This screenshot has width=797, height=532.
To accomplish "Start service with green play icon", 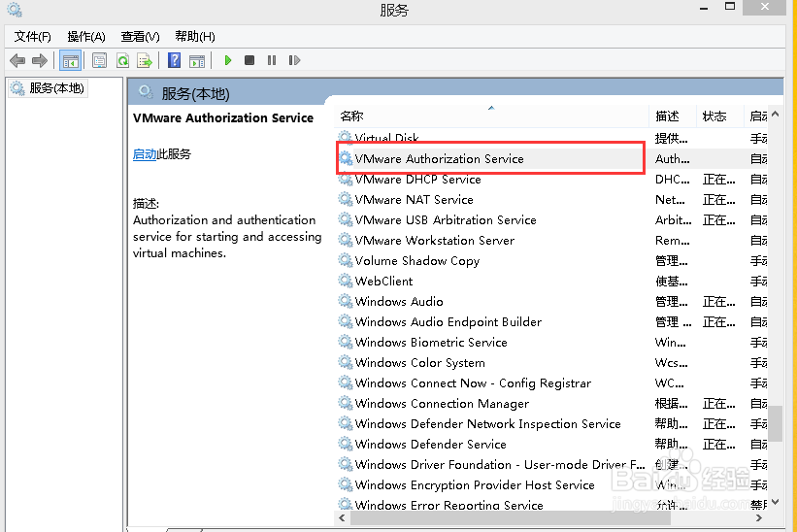I will [228, 60].
